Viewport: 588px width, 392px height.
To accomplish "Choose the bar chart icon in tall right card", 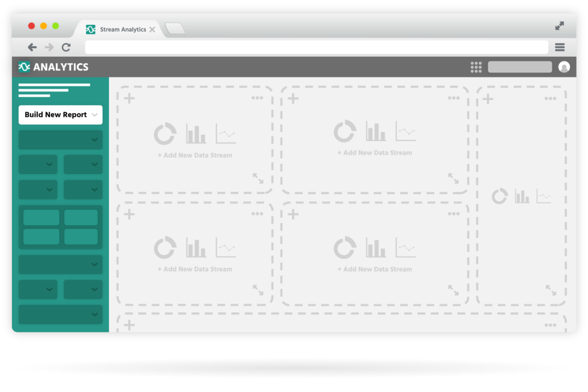I will tap(522, 196).
